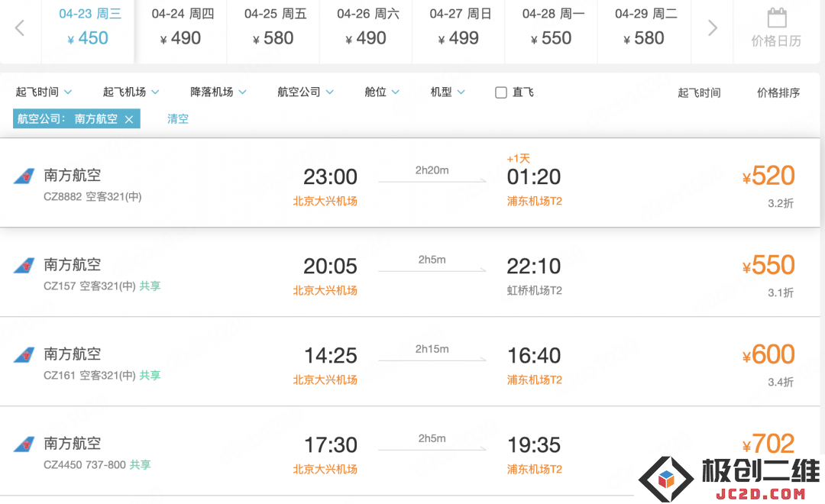This screenshot has width=825, height=504.
Task: Click airline logo for flight CZ161
Action: 24,355
